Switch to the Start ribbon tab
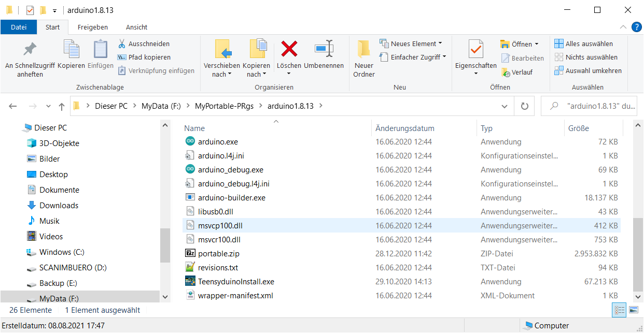The width and height of the screenshot is (644, 333). pos(53,27)
